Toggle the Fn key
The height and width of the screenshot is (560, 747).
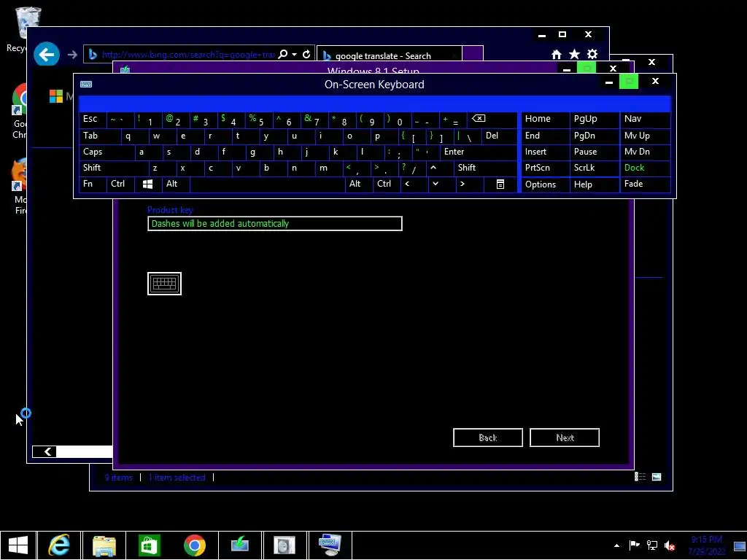(93, 184)
